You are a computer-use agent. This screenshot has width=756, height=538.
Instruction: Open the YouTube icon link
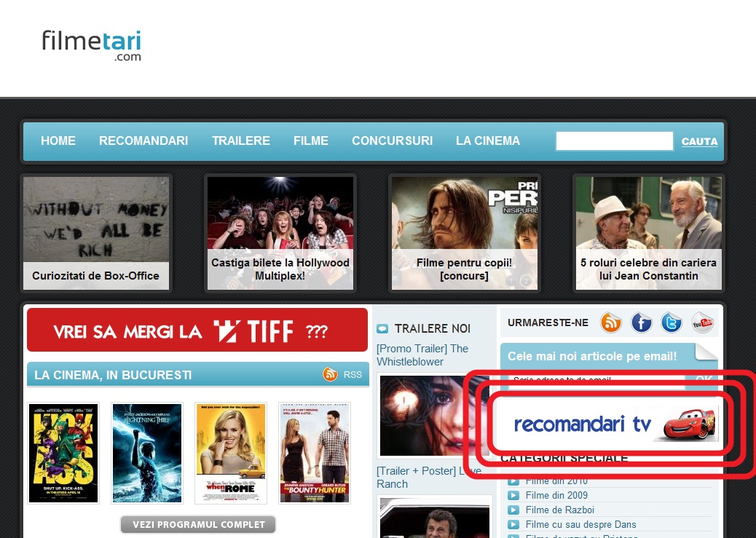(x=702, y=322)
